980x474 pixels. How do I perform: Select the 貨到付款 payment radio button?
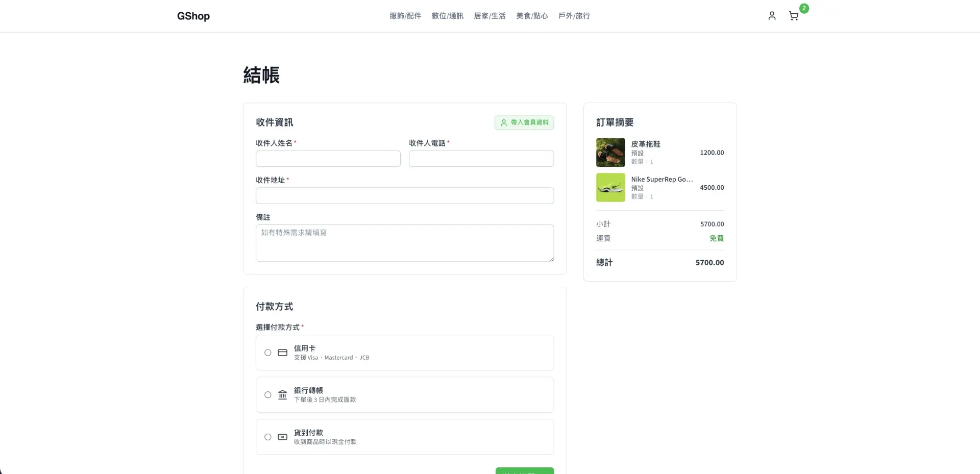click(x=268, y=437)
